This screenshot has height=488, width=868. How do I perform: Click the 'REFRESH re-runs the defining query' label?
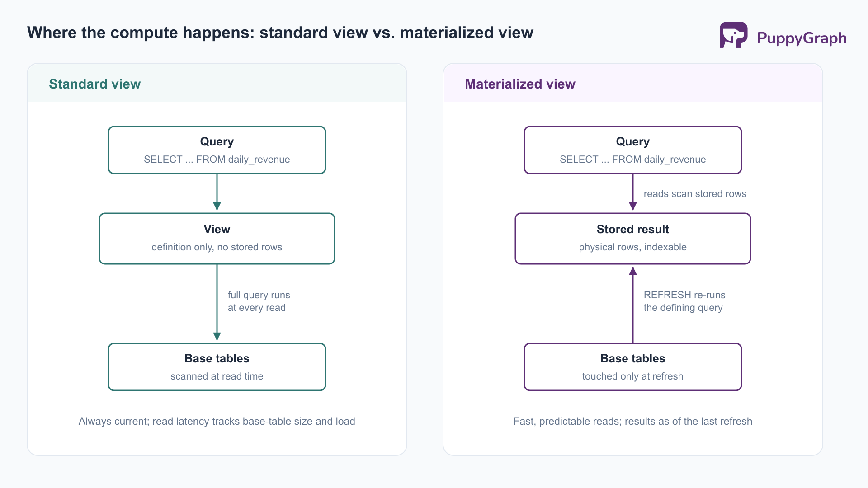point(684,301)
